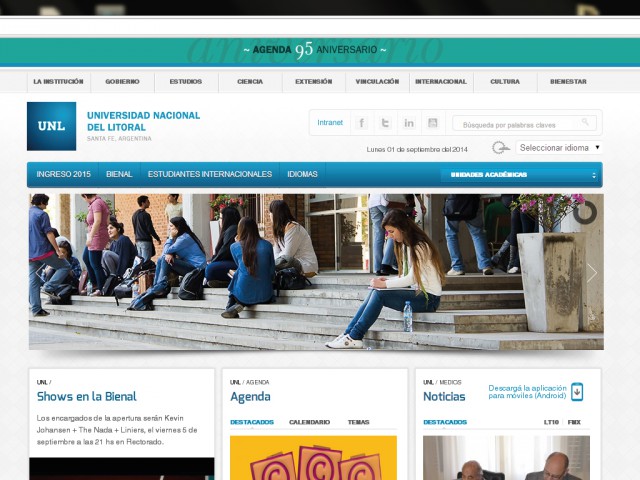Click the fourth icon after LinkedIn
The image size is (640, 480).
[x=433, y=123]
